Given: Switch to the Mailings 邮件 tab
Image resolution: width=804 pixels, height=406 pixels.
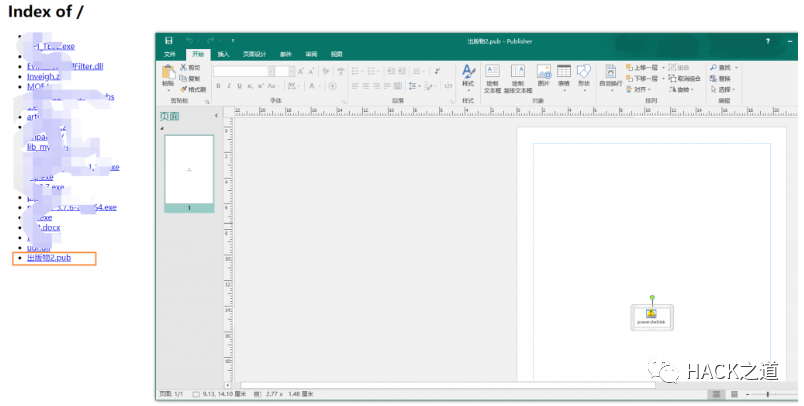Looking at the screenshot, I should tap(286, 54).
